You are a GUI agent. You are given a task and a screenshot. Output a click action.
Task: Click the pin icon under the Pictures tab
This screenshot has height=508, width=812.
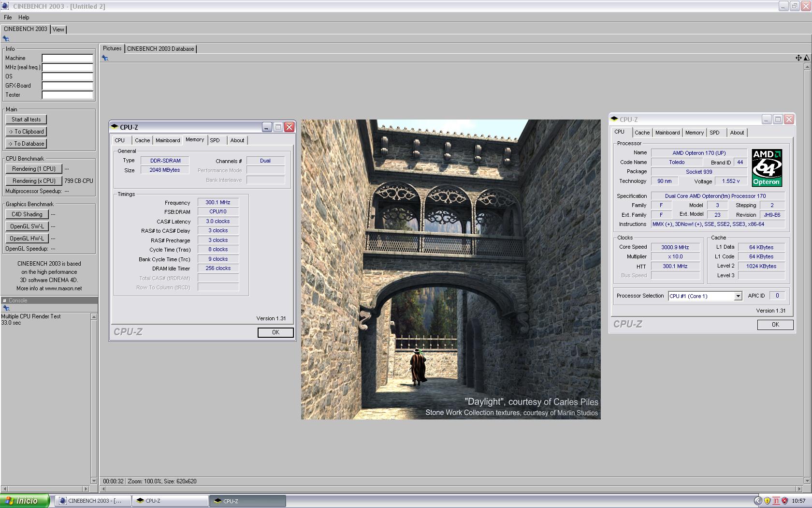[105, 58]
